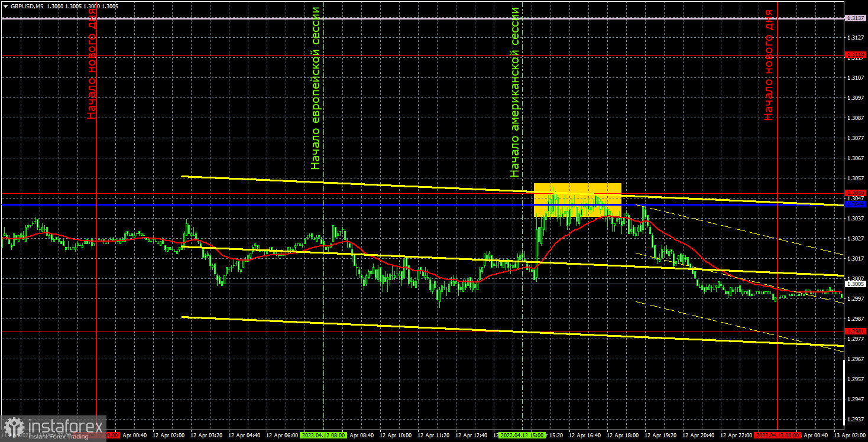Image resolution: width=868 pixels, height=442 pixels.
Task: Click the 1.2967 price scale value
Action: coord(854,359)
